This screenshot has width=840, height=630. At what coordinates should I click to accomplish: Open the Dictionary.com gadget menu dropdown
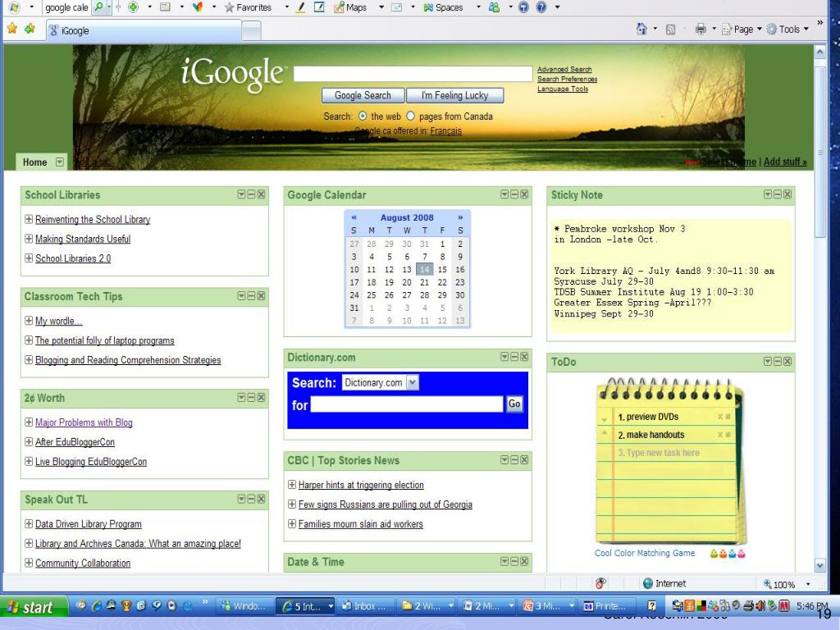[x=504, y=356]
